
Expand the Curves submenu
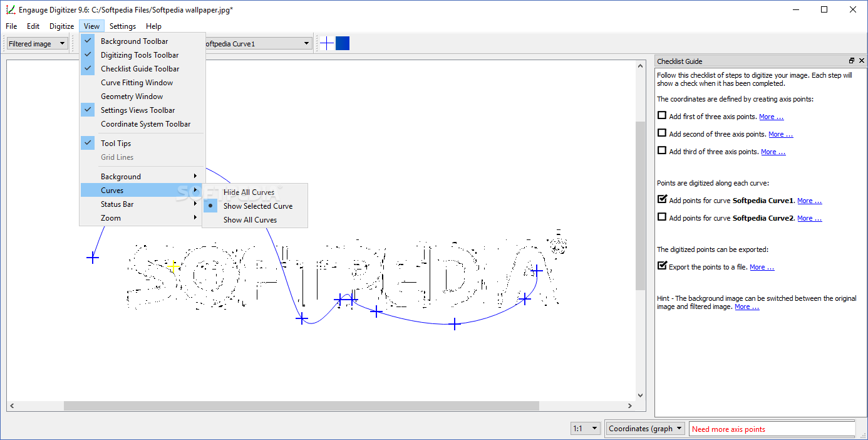[x=143, y=191]
